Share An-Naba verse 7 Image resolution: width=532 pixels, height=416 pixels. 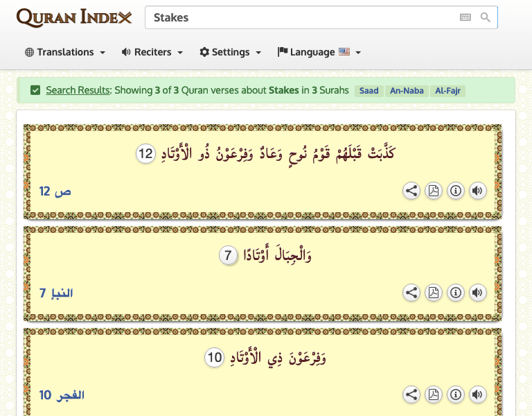pyautogui.click(x=411, y=293)
